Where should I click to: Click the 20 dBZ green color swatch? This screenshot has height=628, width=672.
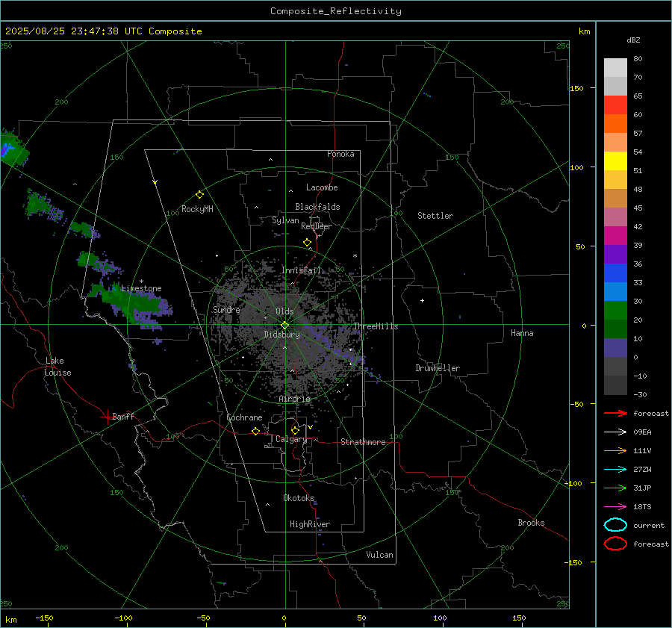[615, 310]
